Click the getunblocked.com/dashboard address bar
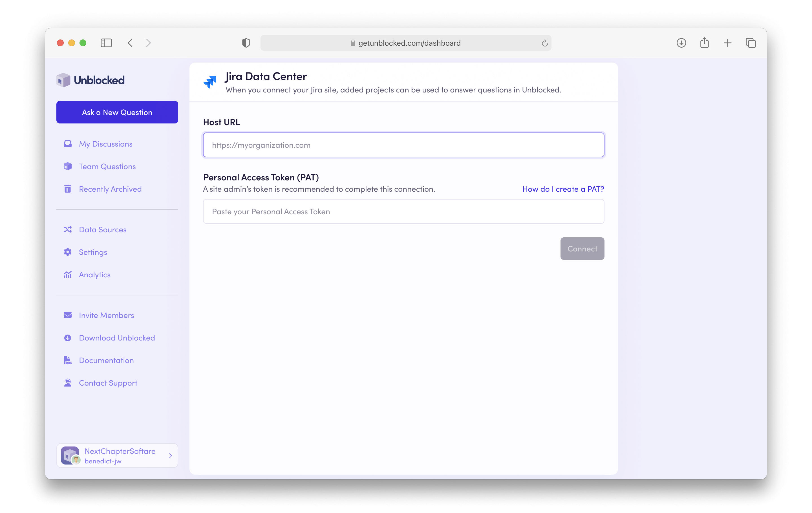This screenshot has height=513, width=812. (x=406, y=43)
